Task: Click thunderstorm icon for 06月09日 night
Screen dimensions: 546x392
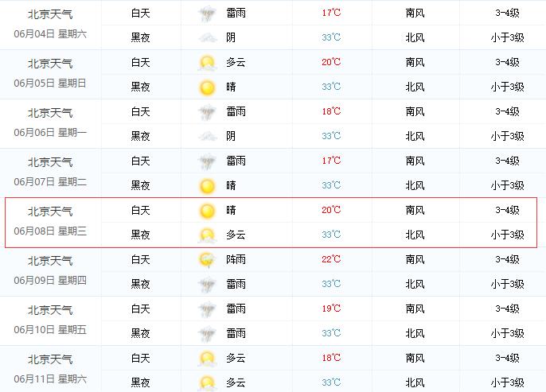Action: coord(207,285)
